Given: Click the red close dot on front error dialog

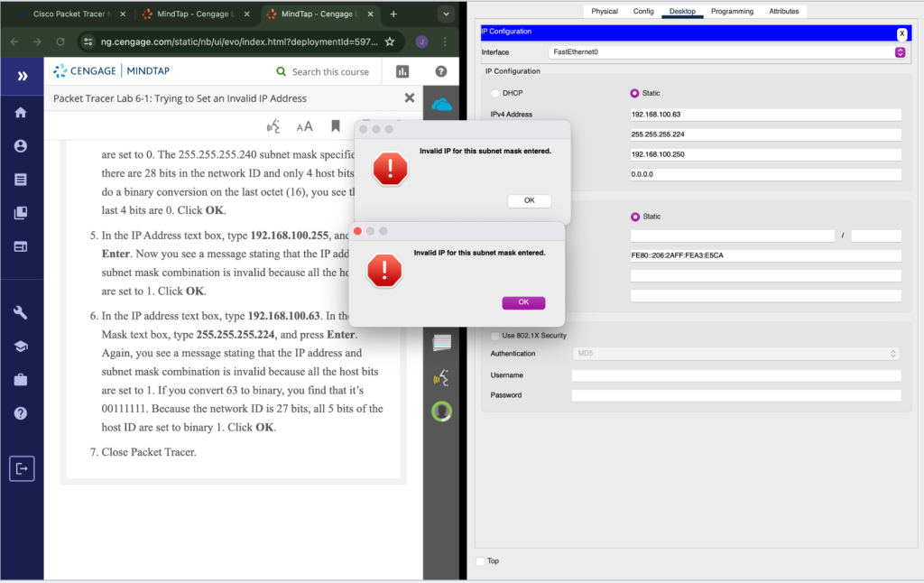Looking at the screenshot, I should 357,231.
